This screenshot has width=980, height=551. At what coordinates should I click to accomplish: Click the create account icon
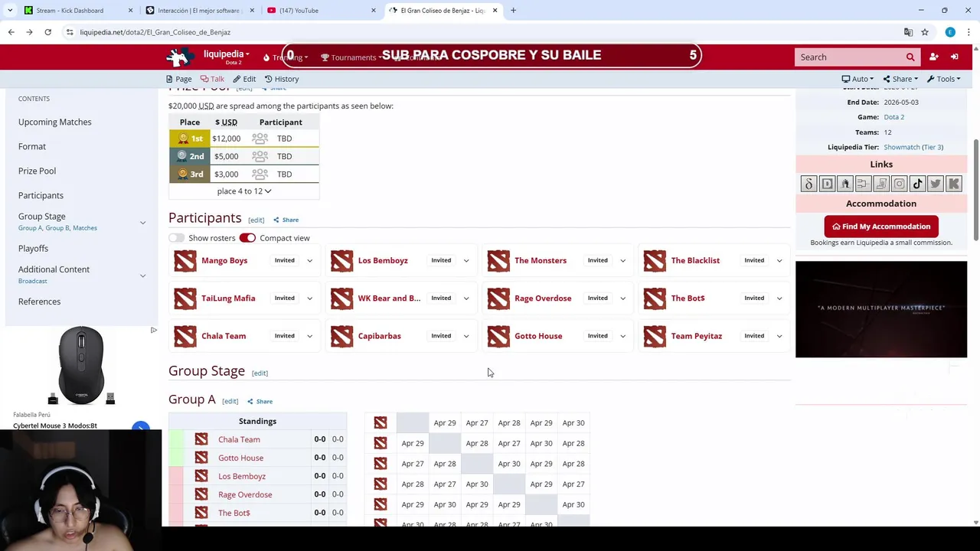pos(933,57)
